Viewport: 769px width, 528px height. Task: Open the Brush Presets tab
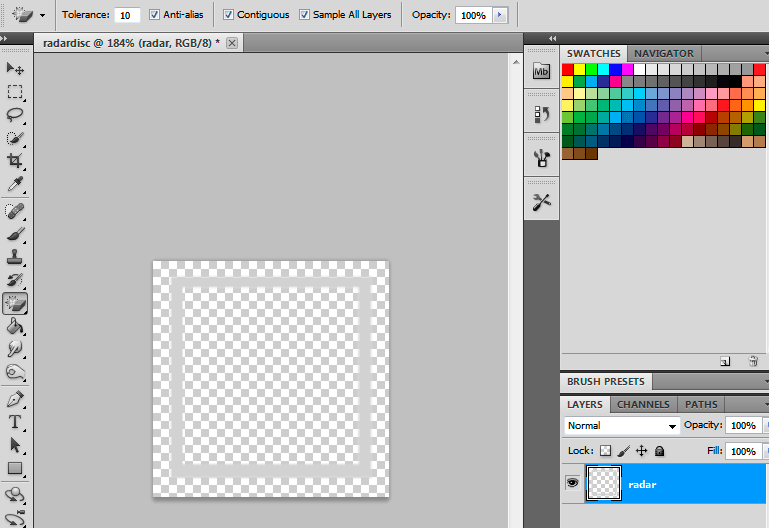coord(606,381)
